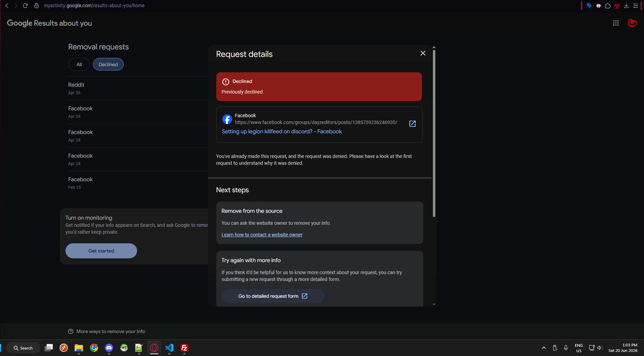Image resolution: width=644 pixels, height=356 pixels.
Task: Close the Request details panel
Action: pos(423,53)
